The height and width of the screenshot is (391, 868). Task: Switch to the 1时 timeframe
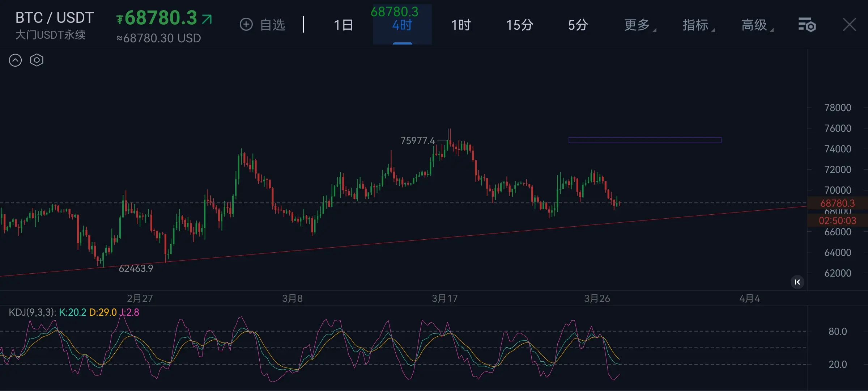click(461, 25)
